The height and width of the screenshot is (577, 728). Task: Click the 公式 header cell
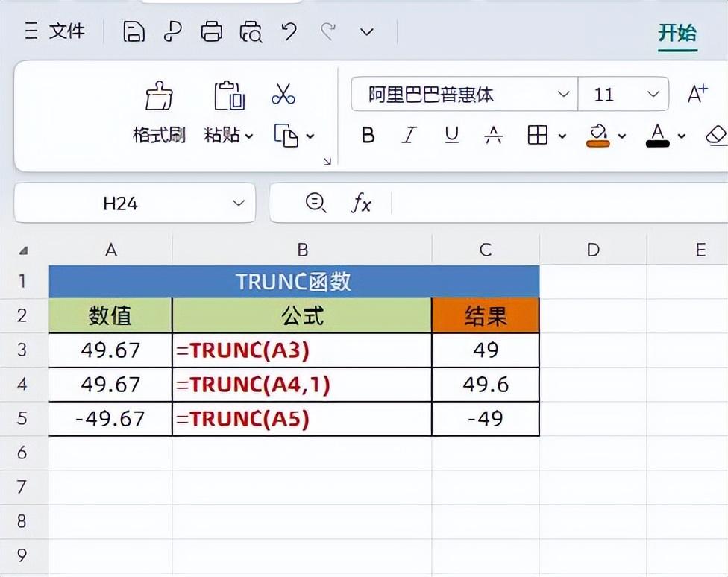click(302, 315)
